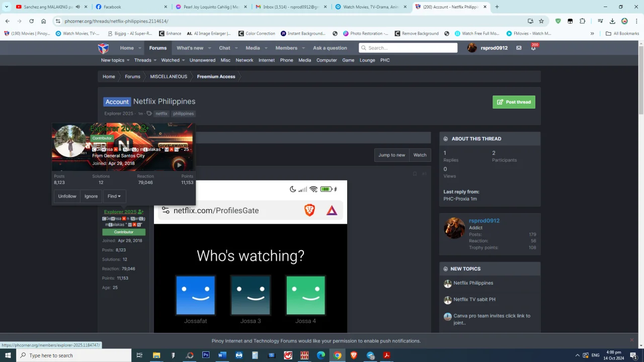Open Color Correction bookmark

pos(257,34)
